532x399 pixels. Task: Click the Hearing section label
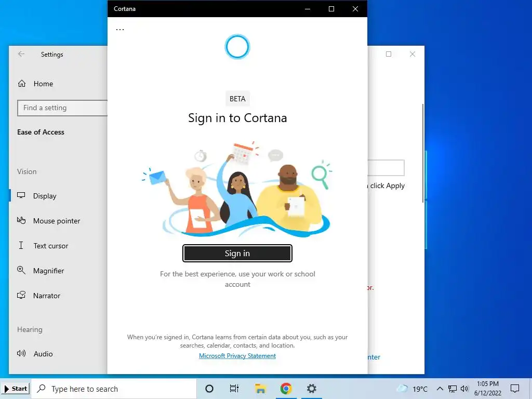click(30, 329)
